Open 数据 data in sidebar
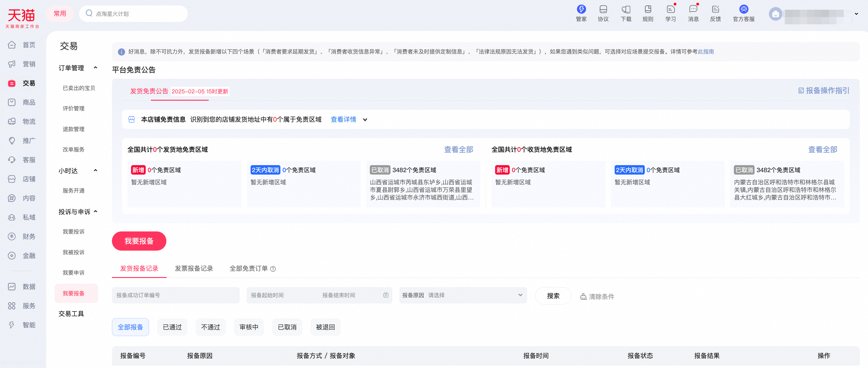 pos(22,287)
